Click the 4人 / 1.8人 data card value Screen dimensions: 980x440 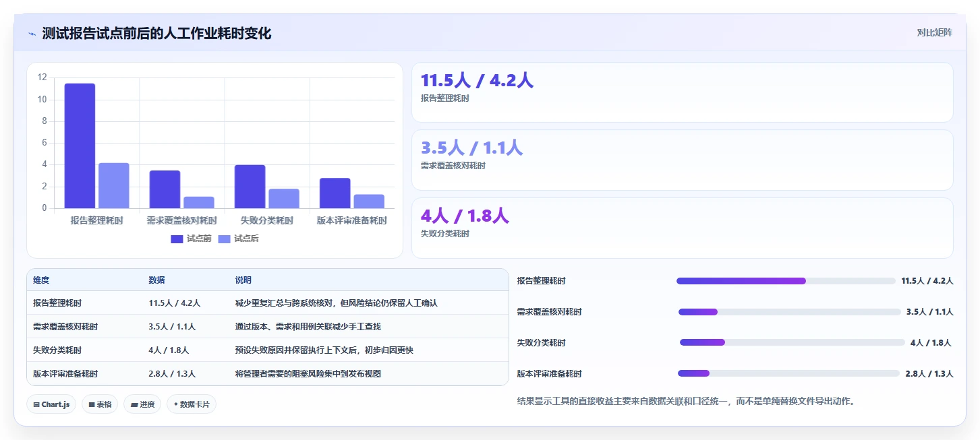pos(465,216)
